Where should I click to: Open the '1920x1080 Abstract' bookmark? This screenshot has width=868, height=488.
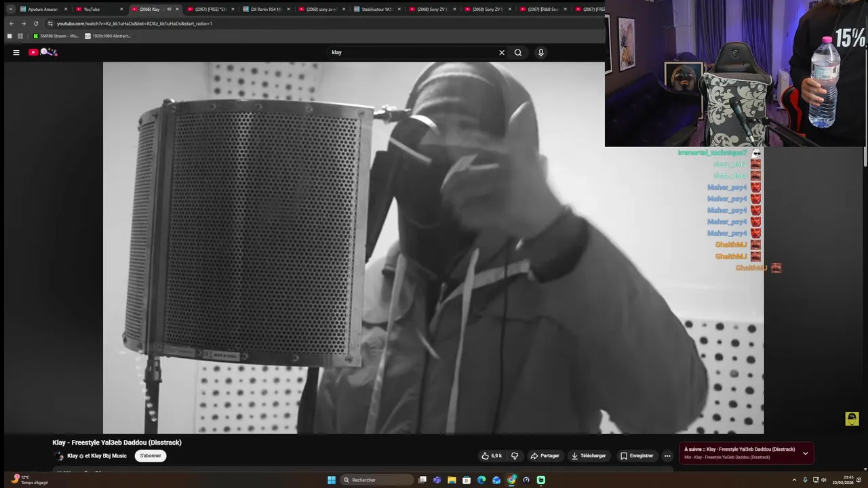tap(108, 36)
